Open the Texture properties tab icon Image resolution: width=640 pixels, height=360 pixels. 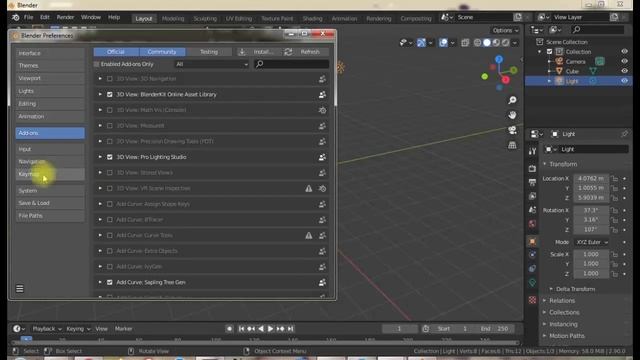[x=532, y=300]
